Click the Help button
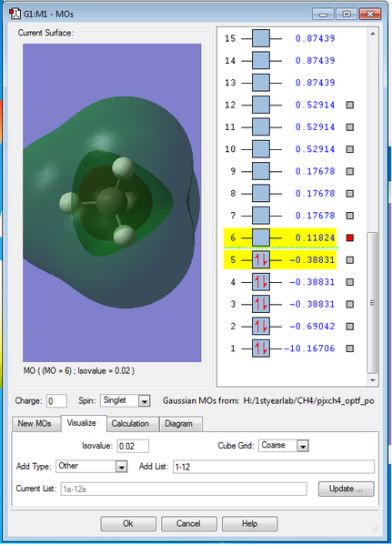Viewport: 392px width, 545px height. (x=249, y=523)
